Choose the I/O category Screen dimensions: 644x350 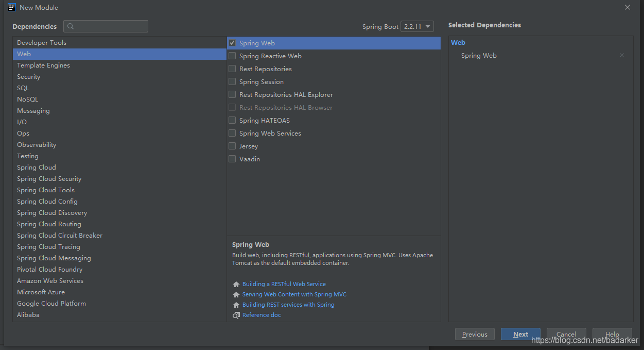119,122
